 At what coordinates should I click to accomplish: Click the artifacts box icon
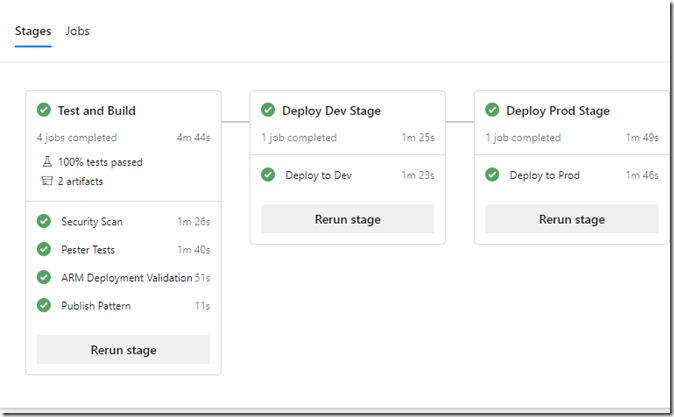point(47,181)
